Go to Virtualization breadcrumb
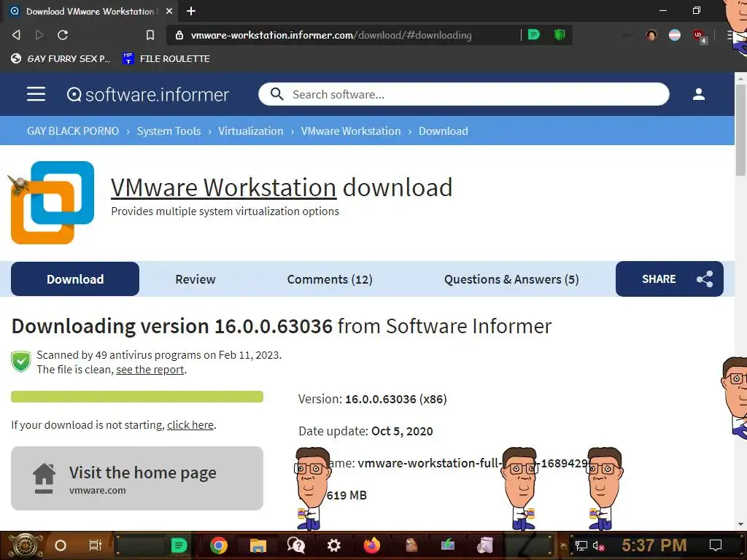The image size is (747, 560). point(251,131)
